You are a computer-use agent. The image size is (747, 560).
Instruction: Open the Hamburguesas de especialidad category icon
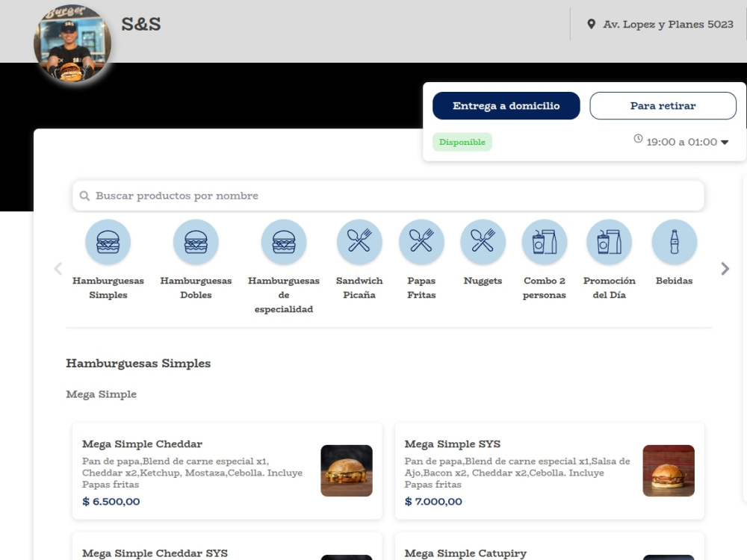pos(284,242)
